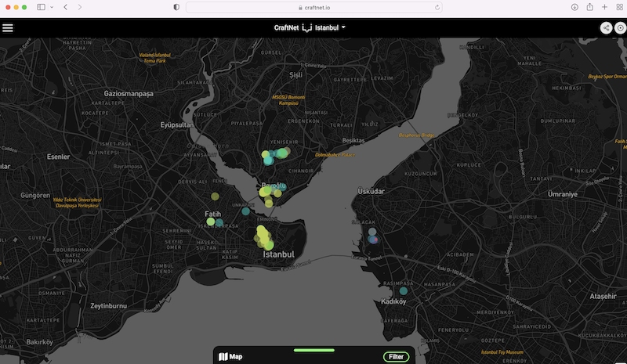Click the Kadıköy district label

[393, 301]
